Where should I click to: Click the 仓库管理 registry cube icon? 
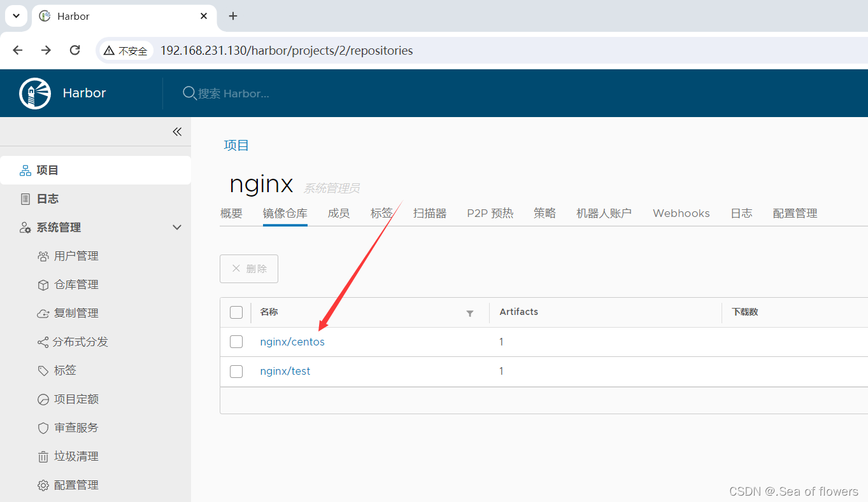tap(43, 285)
